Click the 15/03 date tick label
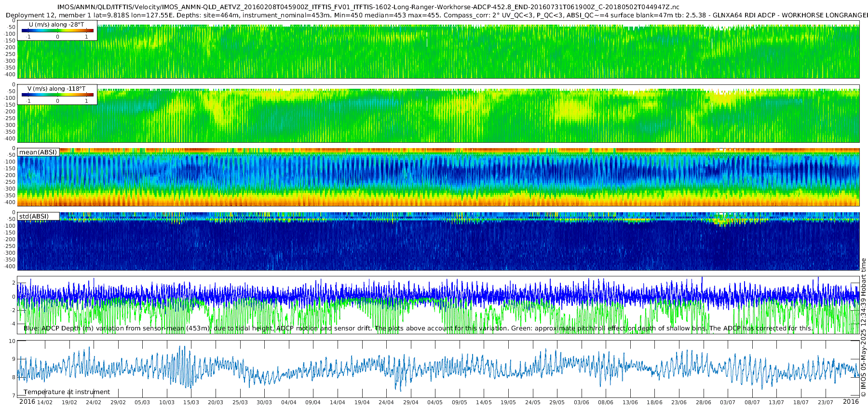The width and height of the screenshot is (868, 410). point(191,402)
